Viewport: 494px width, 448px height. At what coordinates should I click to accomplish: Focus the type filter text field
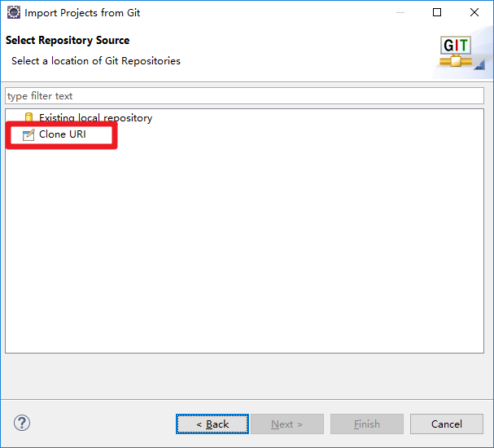click(x=244, y=96)
